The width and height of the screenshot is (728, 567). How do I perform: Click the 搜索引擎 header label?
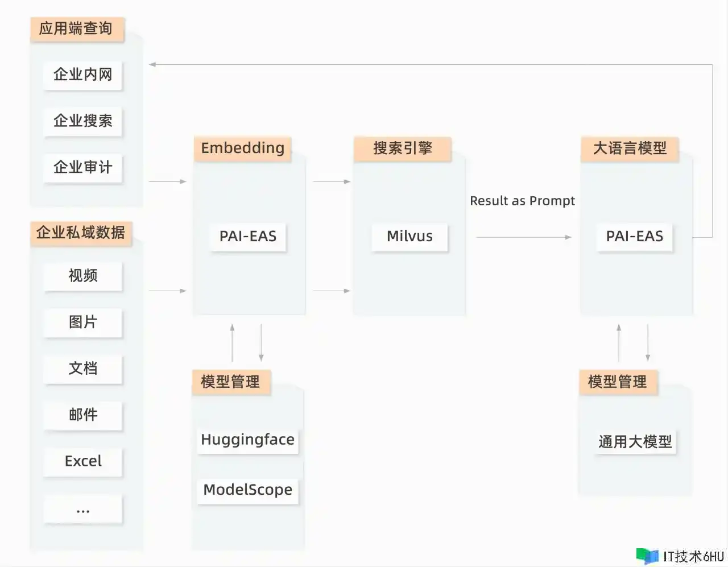[403, 148]
